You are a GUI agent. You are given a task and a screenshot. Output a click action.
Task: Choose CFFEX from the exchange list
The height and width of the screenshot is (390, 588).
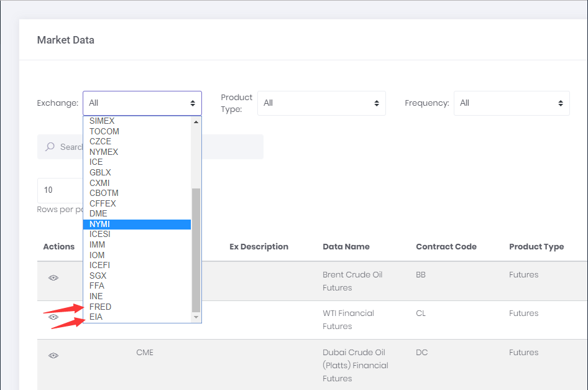pyautogui.click(x=103, y=203)
